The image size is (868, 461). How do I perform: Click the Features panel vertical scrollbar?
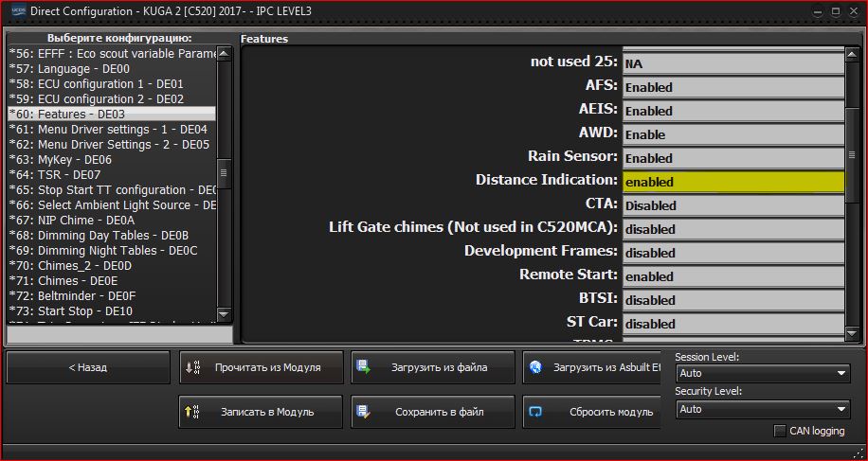[852, 155]
